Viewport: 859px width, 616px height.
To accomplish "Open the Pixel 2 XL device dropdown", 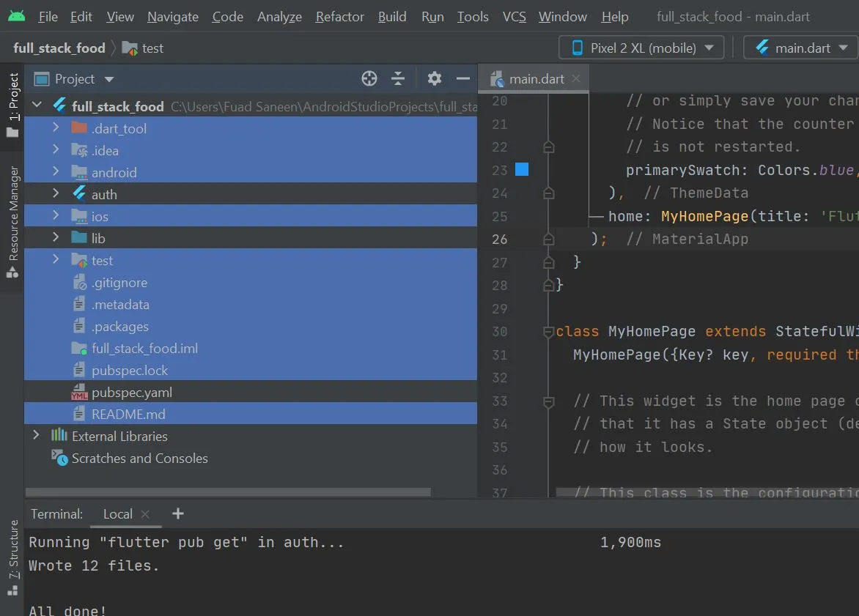I will pyautogui.click(x=641, y=48).
